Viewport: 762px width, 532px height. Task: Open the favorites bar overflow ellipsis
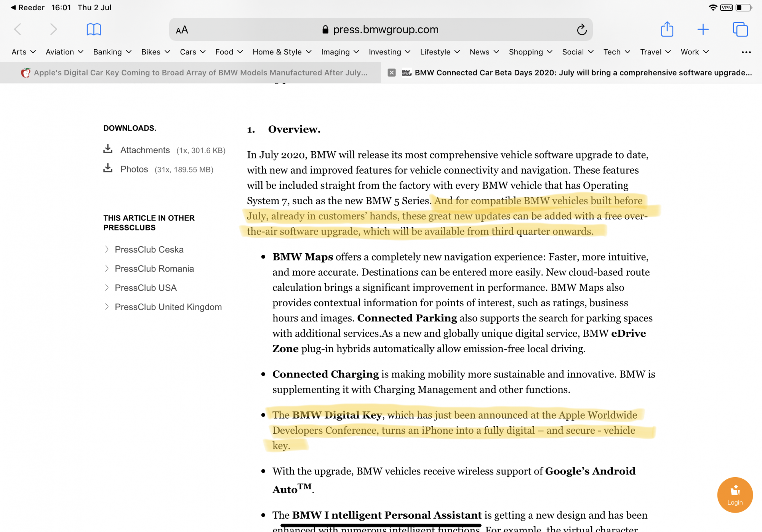(x=746, y=52)
